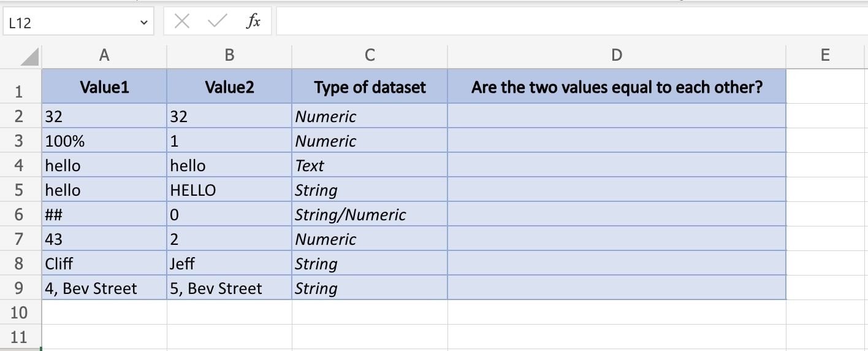
Task: Select column B header
Action: point(229,56)
